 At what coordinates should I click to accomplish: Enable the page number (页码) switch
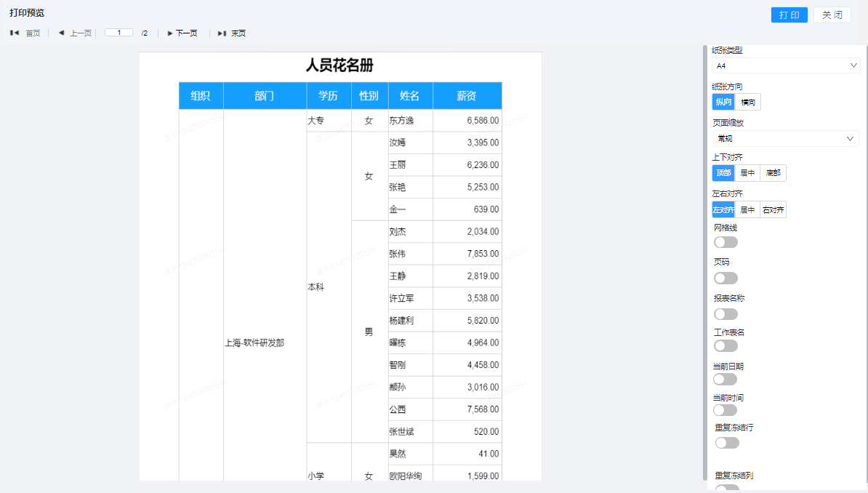(726, 278)
